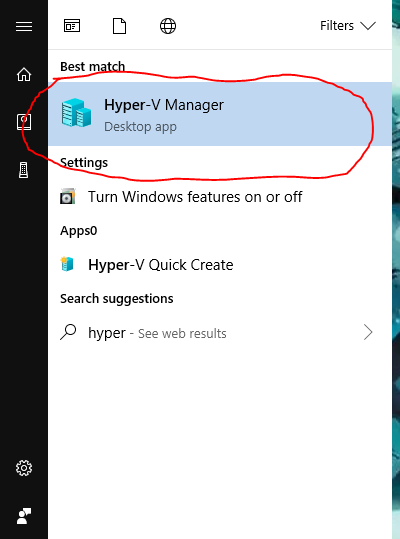Screen dimensions: 400x539
Task: Select the Settings category header
Action: coord(84,163)
